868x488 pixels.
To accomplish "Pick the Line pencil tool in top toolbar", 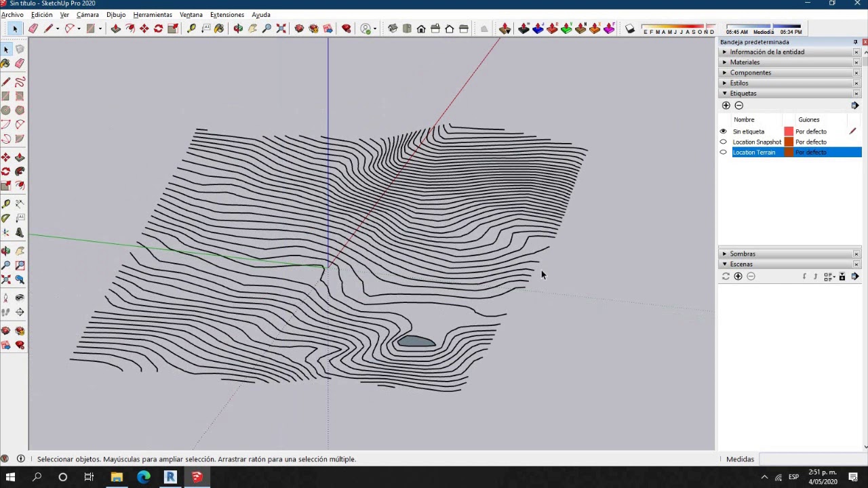I will (48, 28).
